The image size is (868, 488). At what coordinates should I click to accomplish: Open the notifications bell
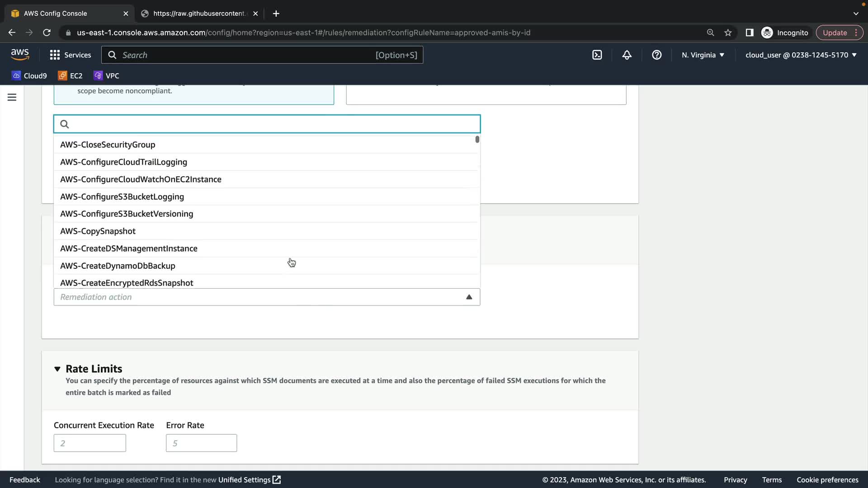627,55
